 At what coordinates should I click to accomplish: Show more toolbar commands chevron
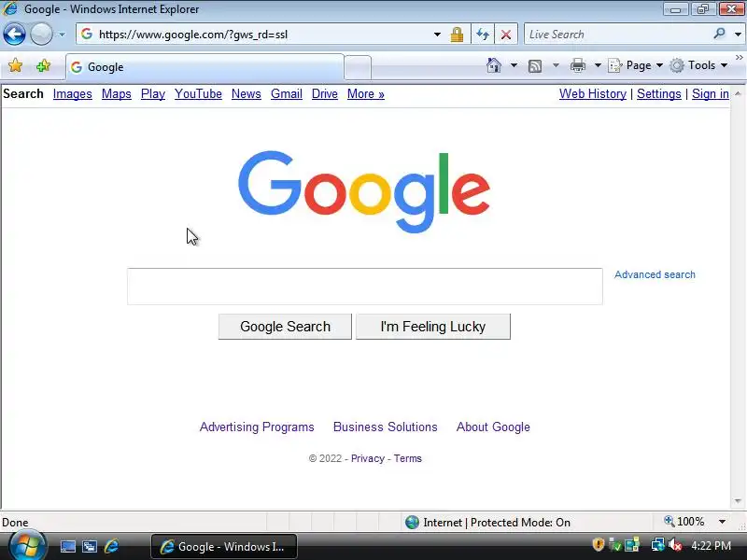pos(739,58)
